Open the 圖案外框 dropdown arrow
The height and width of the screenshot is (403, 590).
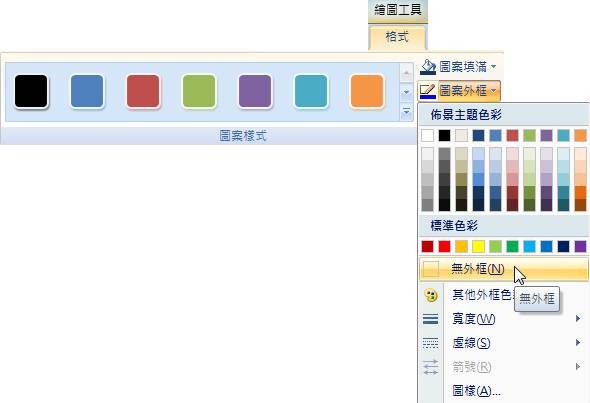coord(493,91)
